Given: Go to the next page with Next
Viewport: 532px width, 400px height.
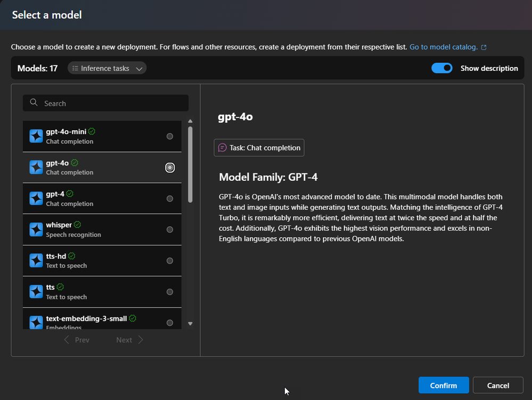Looking at the screenshot, I should click(x=130, y=340).
